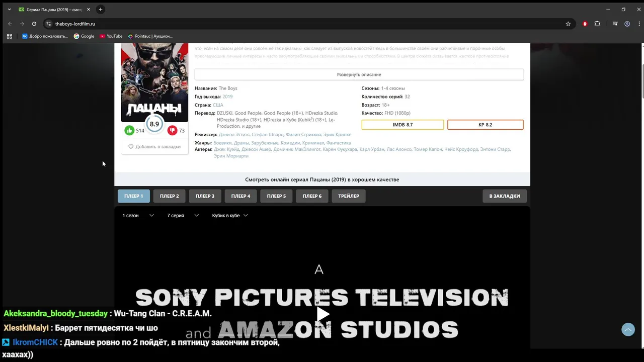Open the apps grid in bookmarks bar
Viewport: 644px width, 362px height.
click(x=9, y=36)
